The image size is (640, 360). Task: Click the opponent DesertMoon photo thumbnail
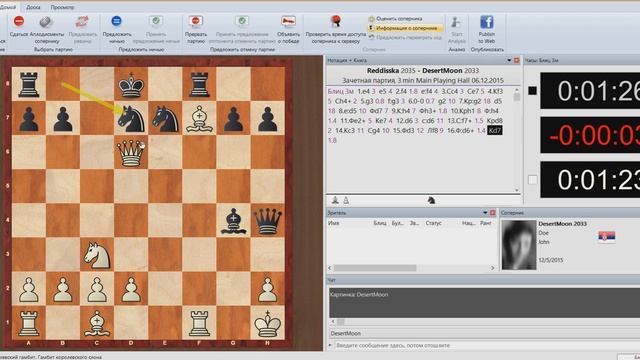click(519, 245)
